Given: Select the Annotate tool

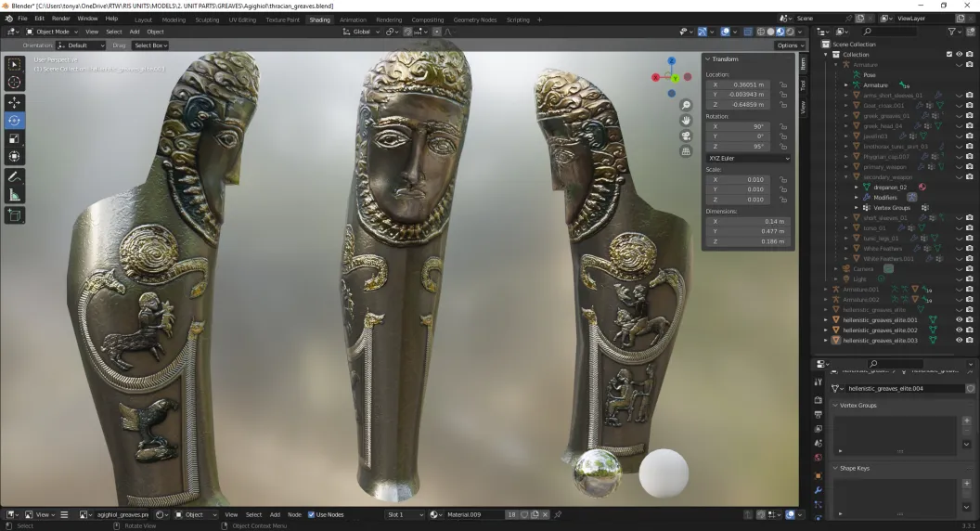Looking at the screenshot, I should pyautogui.click(x=14, y=177).
